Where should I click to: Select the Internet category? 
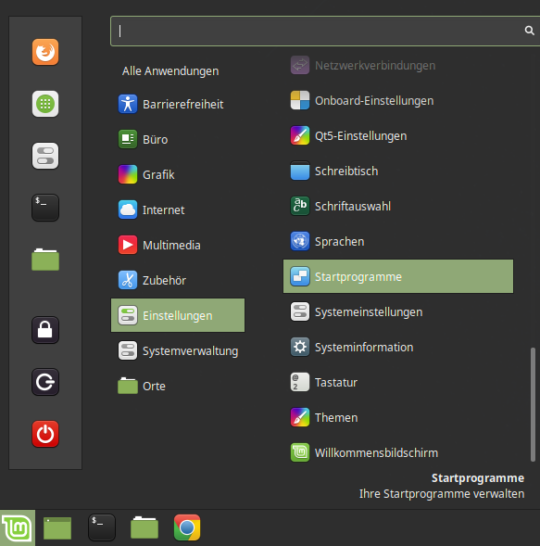[178, 210]
